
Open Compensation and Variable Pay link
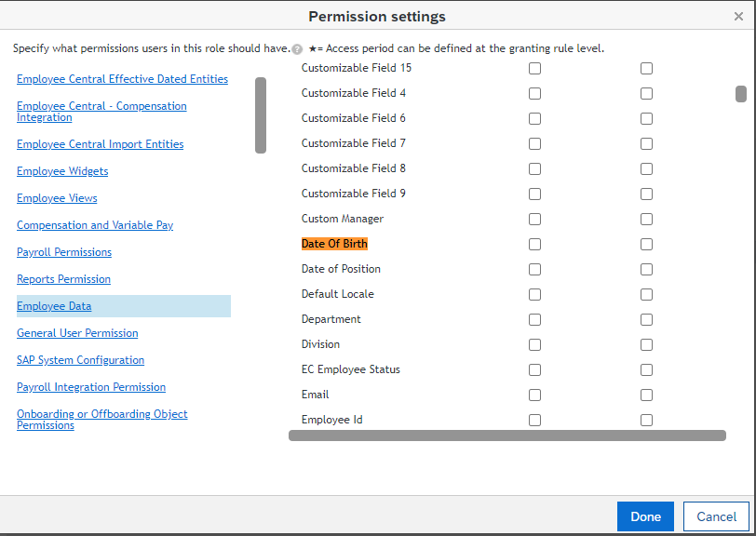pyautogui.click(x=95, y=225)
